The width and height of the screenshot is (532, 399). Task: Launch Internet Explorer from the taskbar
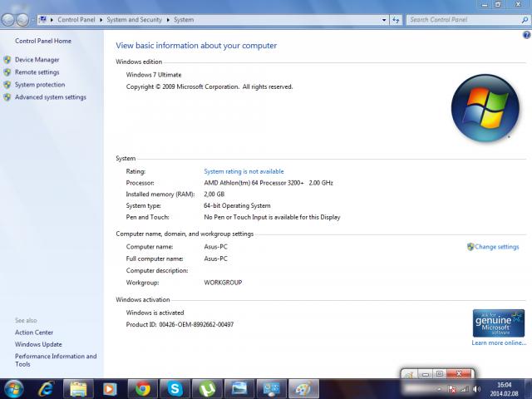click(x=46, y=388)
